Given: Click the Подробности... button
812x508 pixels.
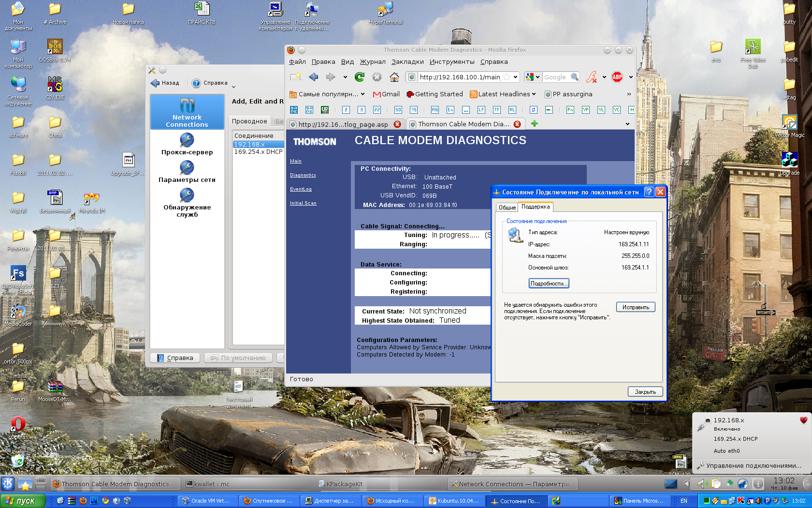Looking at the screenshot, I should point(549,284).
